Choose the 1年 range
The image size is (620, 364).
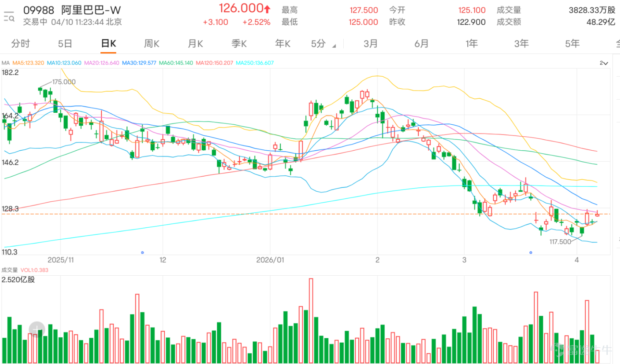(x=472, y=43)
